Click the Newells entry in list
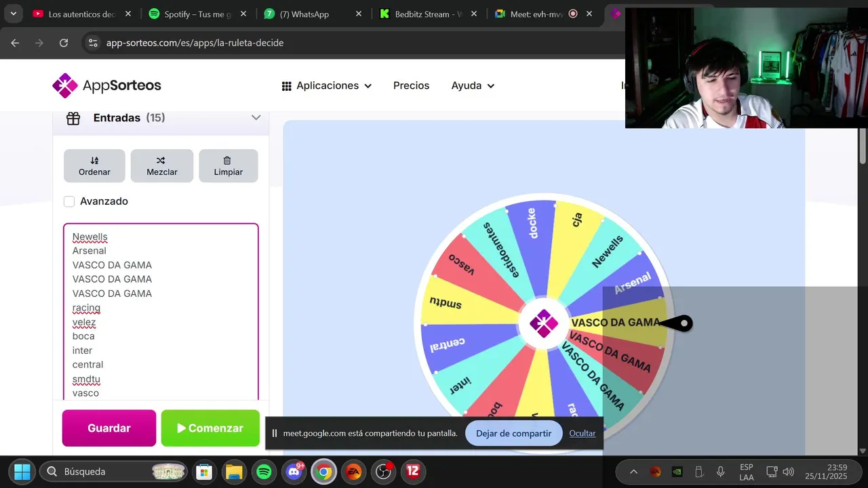Image resolution: width=868 pixels, height=488 pixels. (x=90, y=237)
